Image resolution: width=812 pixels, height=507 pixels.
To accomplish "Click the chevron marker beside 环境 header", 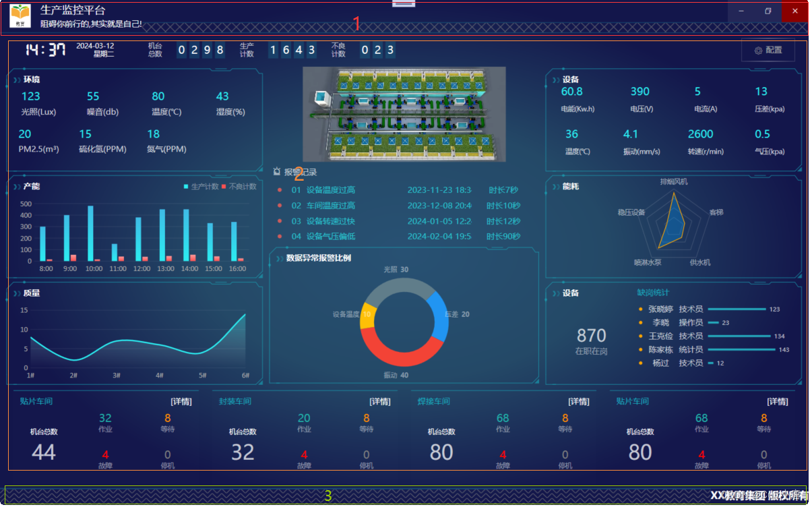I will coord(18,80).
